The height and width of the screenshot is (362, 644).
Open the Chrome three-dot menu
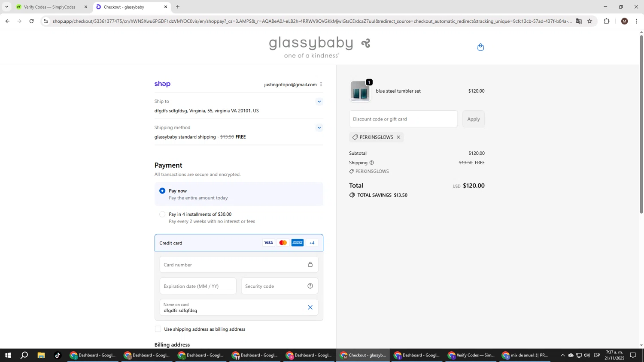(x=637, y=21)
